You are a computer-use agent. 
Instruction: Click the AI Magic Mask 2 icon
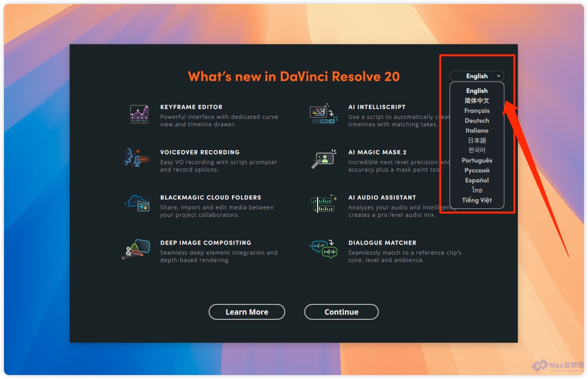tap(324, 159)
